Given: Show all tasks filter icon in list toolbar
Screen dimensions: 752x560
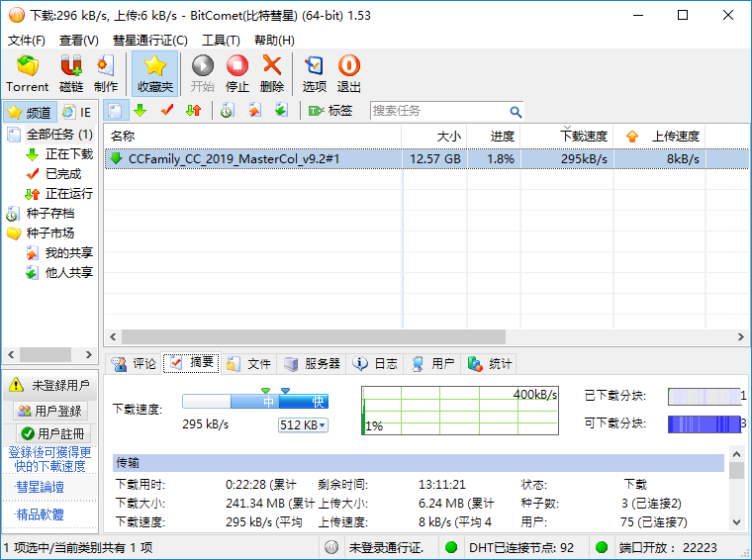Looking at the screenshot, I should point(115,111).
